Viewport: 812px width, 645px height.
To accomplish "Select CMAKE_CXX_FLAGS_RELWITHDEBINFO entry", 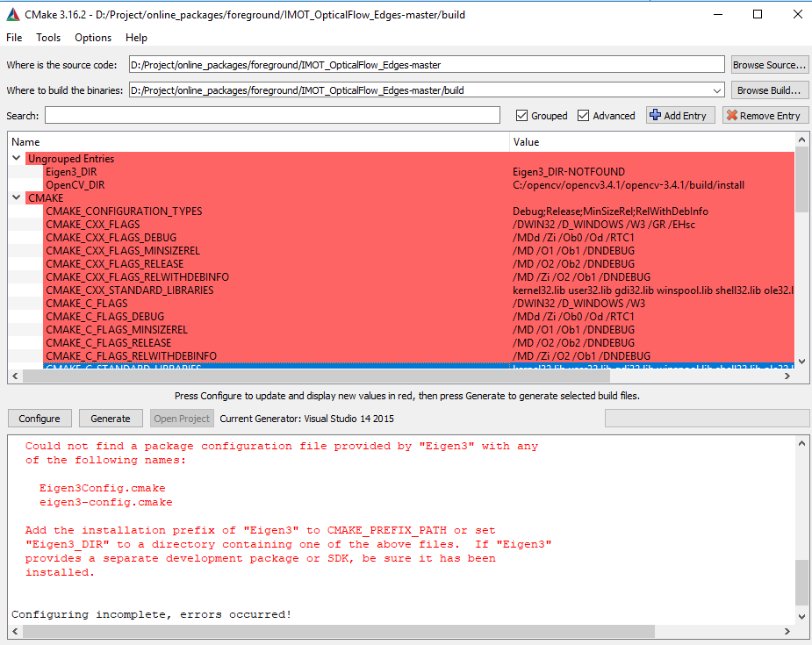I will point(137,277).
